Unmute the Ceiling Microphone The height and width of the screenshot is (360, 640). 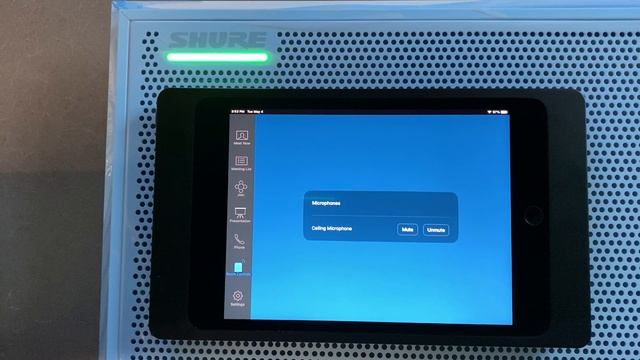click(436, 230)
